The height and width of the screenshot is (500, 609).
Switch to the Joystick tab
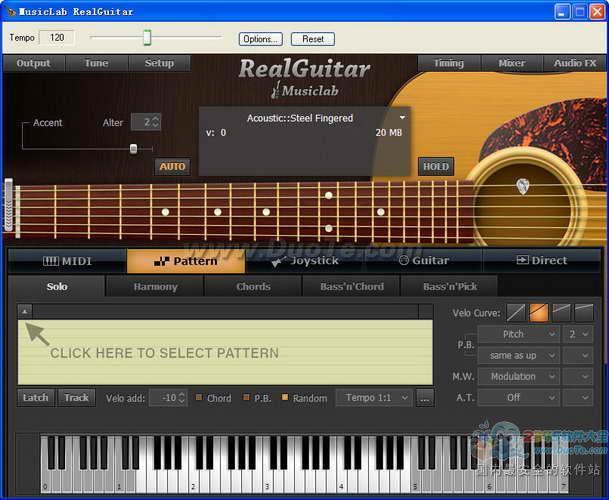point(305,261)
